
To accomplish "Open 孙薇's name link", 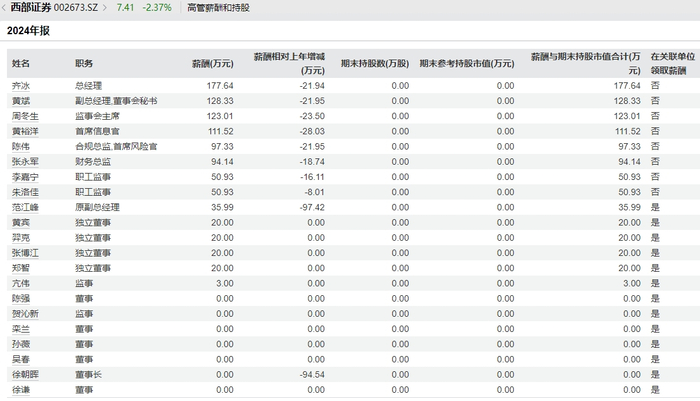I will click(x=21, y=344).
